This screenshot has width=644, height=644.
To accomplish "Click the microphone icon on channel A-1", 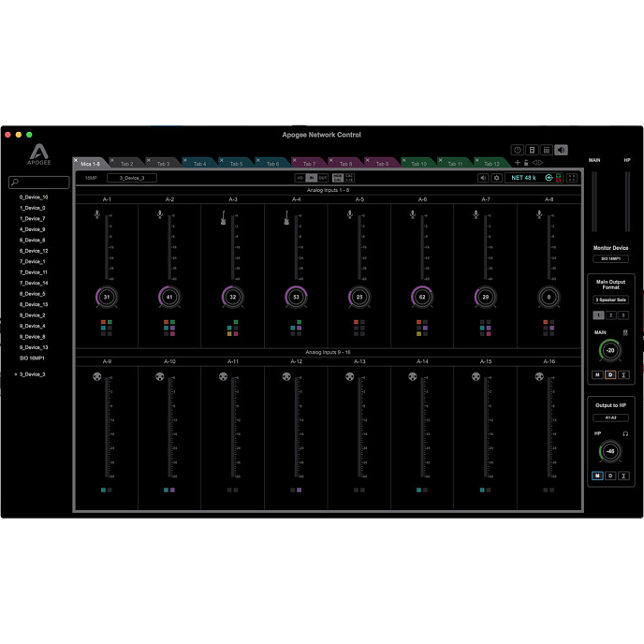I will (x=96, y=215).
